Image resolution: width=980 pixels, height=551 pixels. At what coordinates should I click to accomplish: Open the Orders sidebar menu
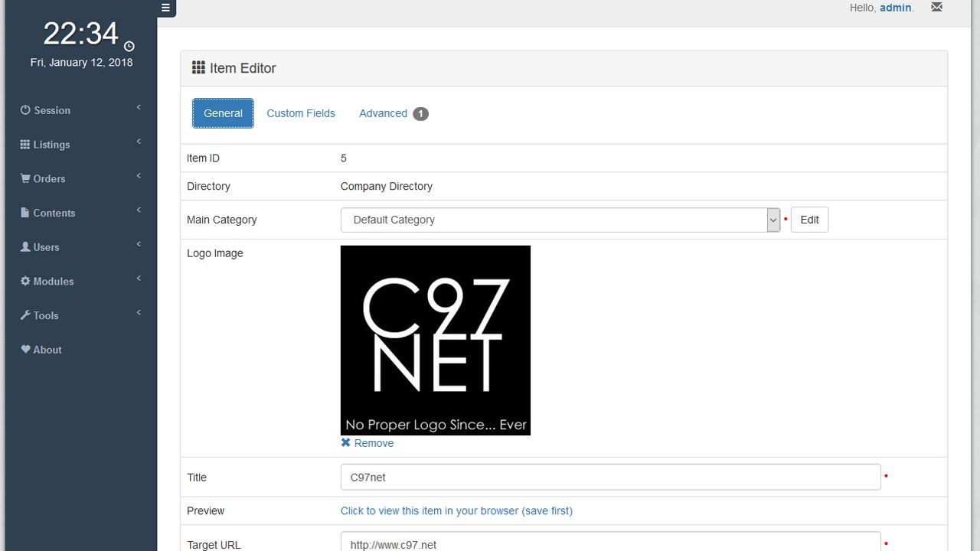[81, 178]
